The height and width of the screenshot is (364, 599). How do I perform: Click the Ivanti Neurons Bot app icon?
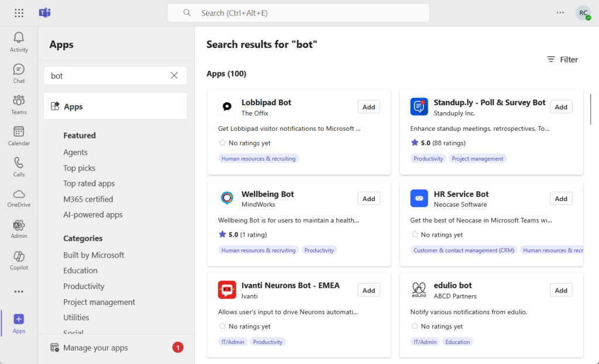click(x=227, y=290)
